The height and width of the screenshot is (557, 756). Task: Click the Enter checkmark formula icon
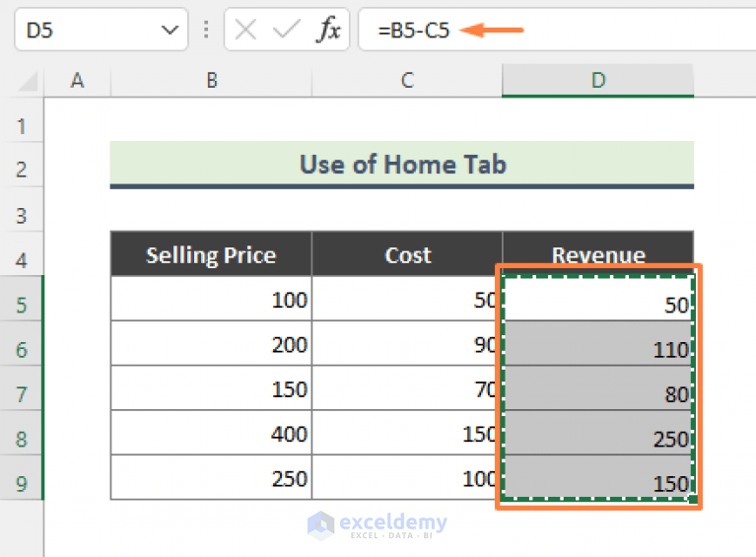pyautogui.click(x=287, y=30)
